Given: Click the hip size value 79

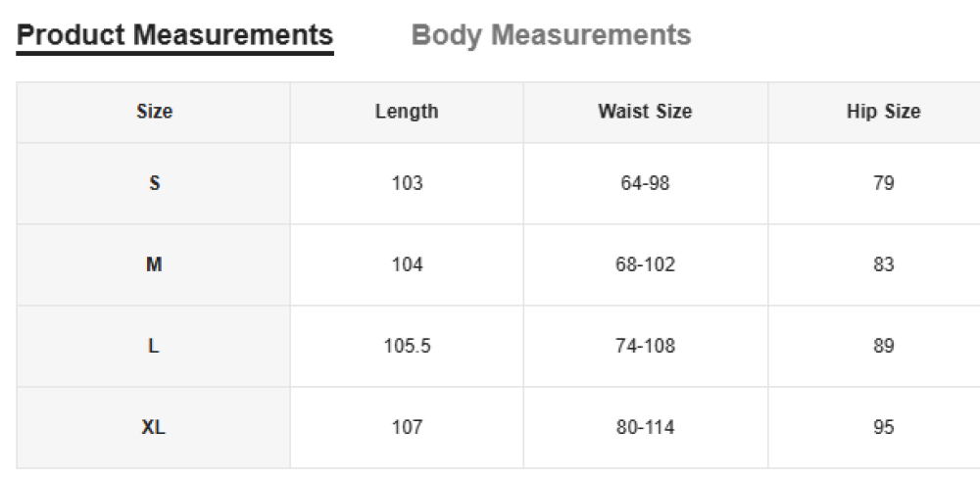Looking at the screenshot, I should pyautogui.click(x=883, y=183).
